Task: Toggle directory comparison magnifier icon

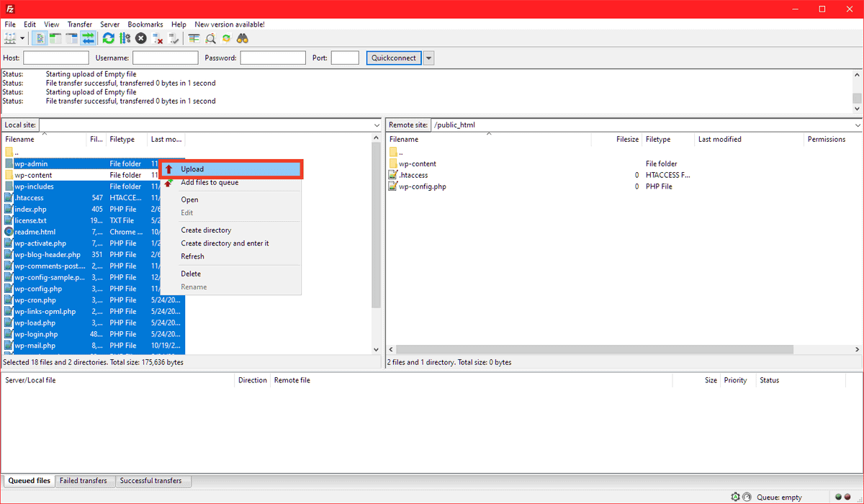Action: [210, 38]
